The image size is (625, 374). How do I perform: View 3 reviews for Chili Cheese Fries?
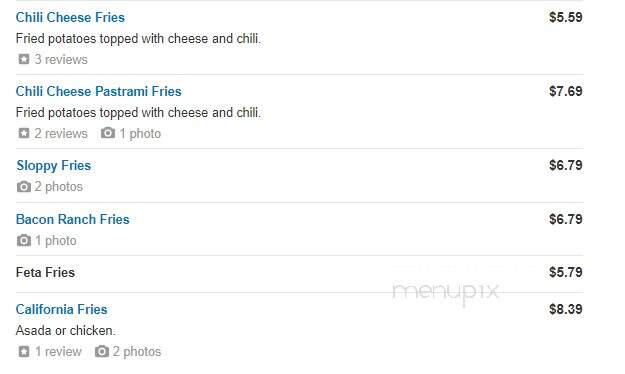[61, 59]
